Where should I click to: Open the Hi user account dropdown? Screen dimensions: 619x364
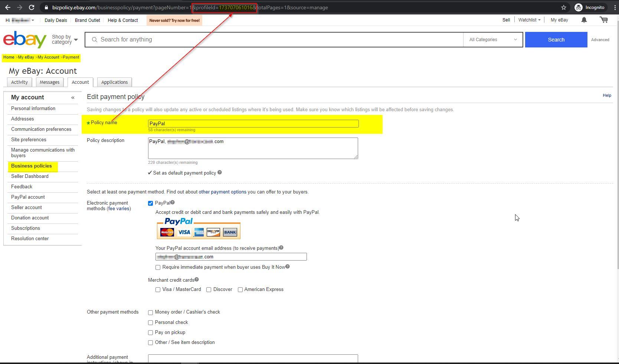(x=20, y=20)
